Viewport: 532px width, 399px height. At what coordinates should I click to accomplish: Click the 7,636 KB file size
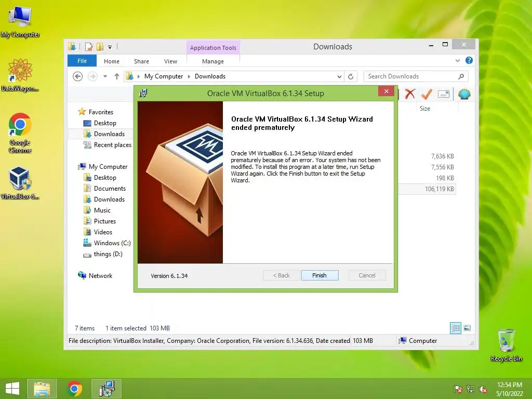[x=443, y=156]
